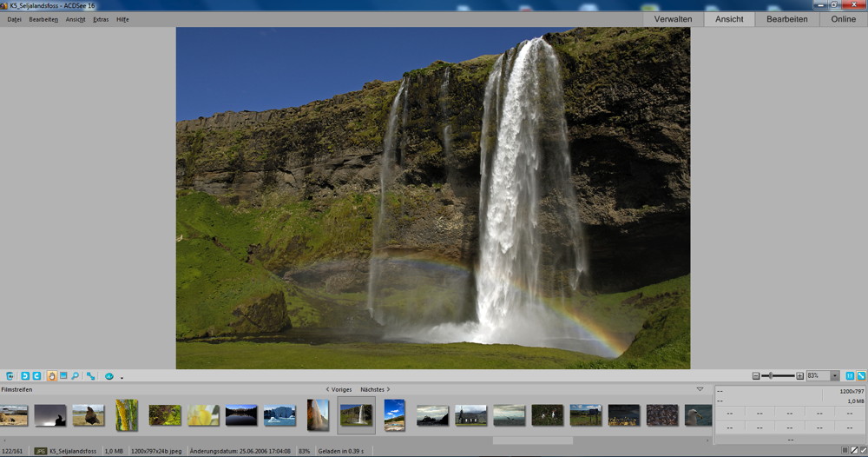Go to previous image with Voriges

coord(339,389)
